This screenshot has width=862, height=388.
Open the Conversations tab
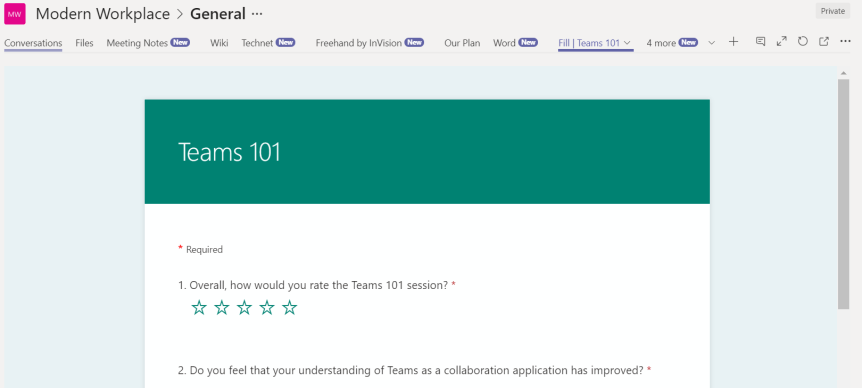(33, 43)
